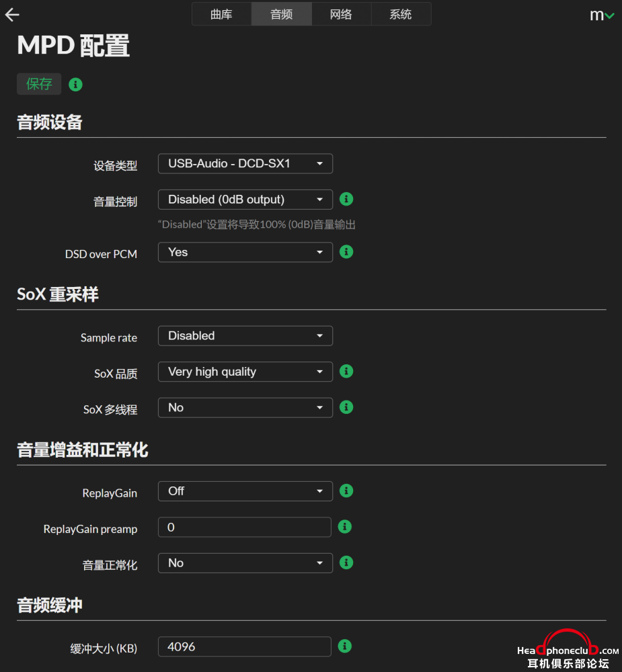Show info for 音量正常化
Viewport: 622px width, 672px height.
[x=346, y=562]
